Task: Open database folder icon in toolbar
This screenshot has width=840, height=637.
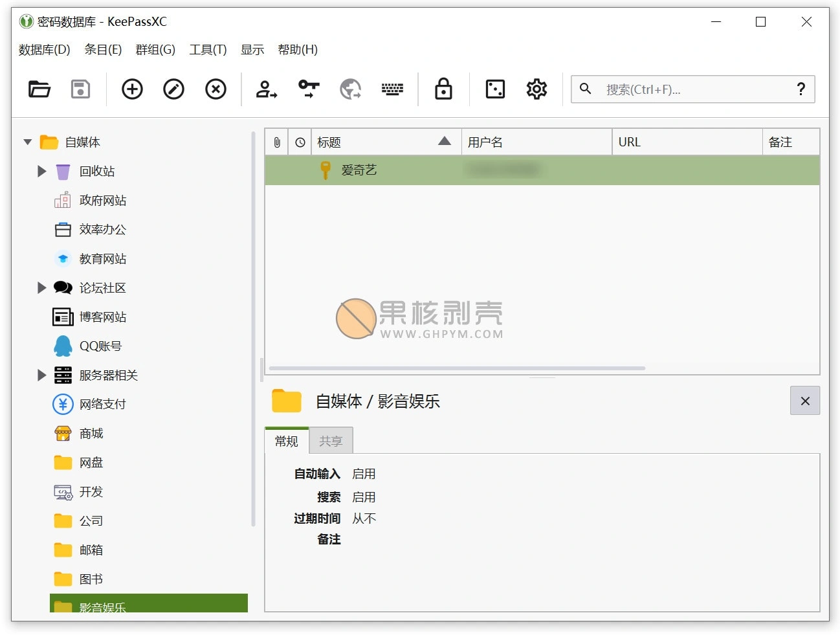Action: [39, 89]
